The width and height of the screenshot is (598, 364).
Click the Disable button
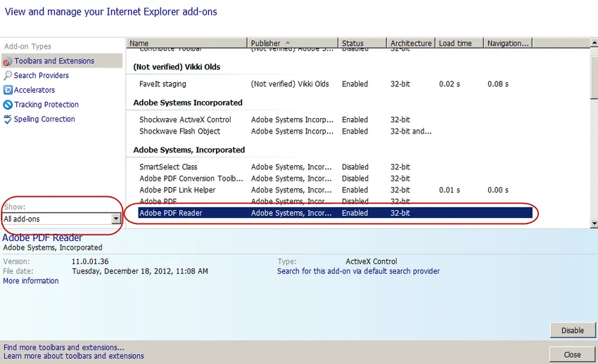point(573,330)
